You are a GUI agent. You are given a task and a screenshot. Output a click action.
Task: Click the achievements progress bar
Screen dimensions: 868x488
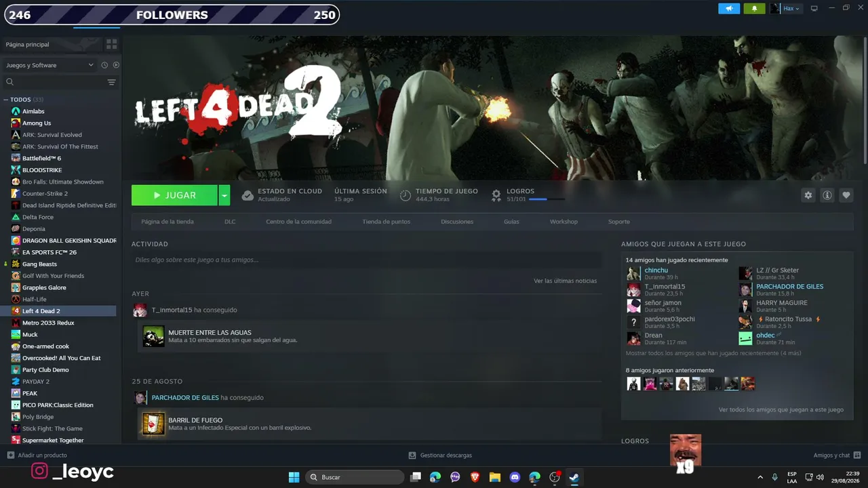[547, 199]
